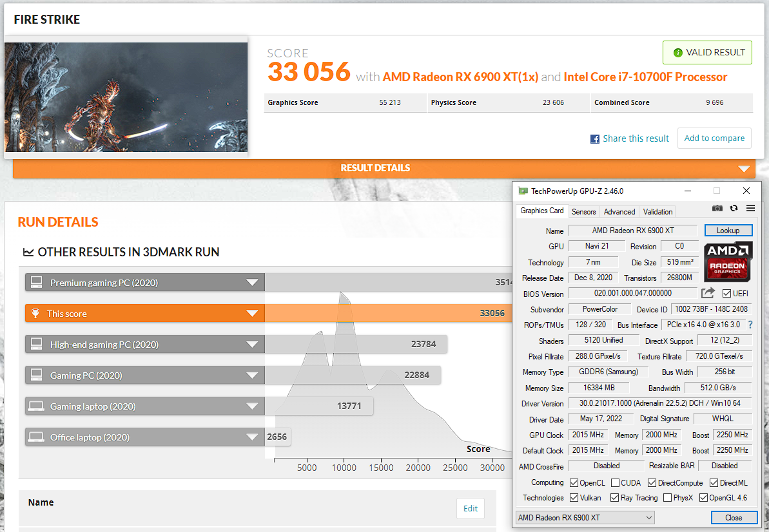Enable the PhysX checkbox
Image resolution: width=769 pixels, height=532 pixels.
click(667, 498)
